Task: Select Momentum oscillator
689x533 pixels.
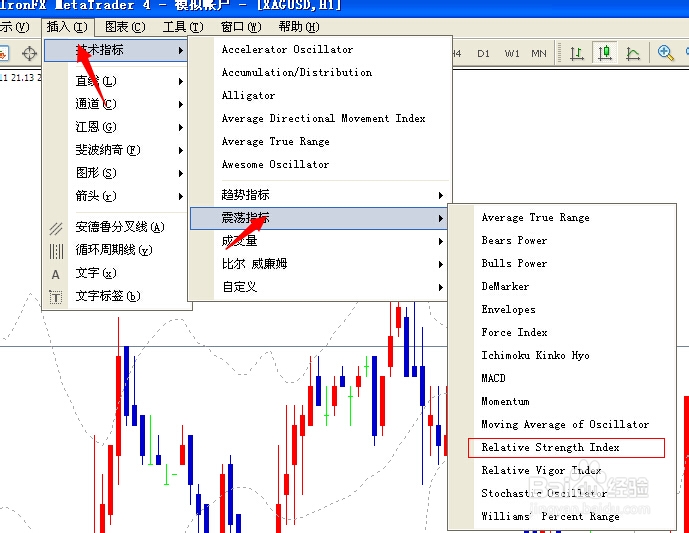Action: click(562, 402)
